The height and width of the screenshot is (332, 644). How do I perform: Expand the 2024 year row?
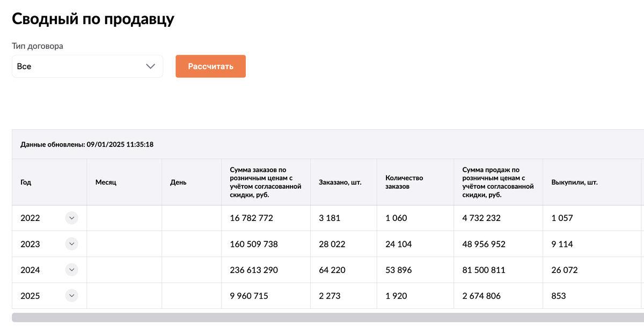(x=71, y=270)
